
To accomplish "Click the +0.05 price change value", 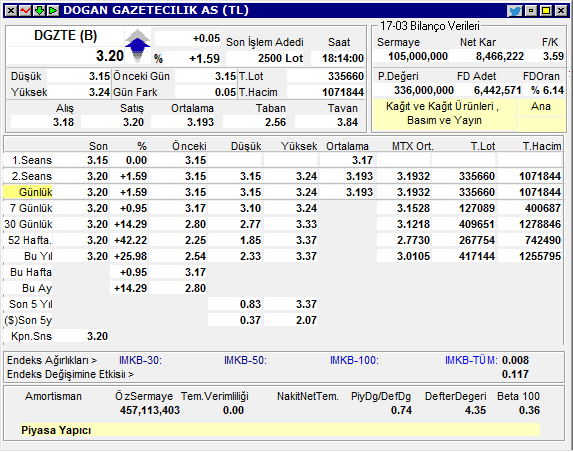I will 206,38.
